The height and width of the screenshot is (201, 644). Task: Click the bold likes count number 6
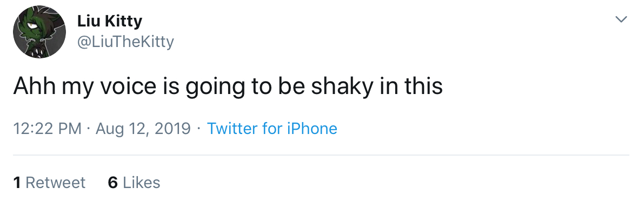[x=112, y=182]
